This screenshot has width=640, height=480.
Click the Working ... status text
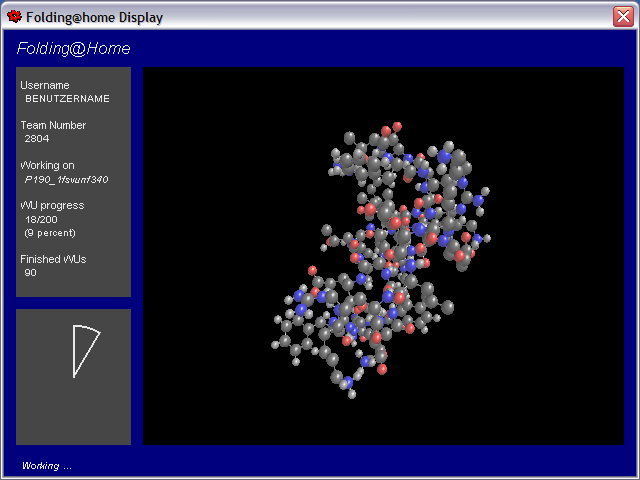coord(47,466)
